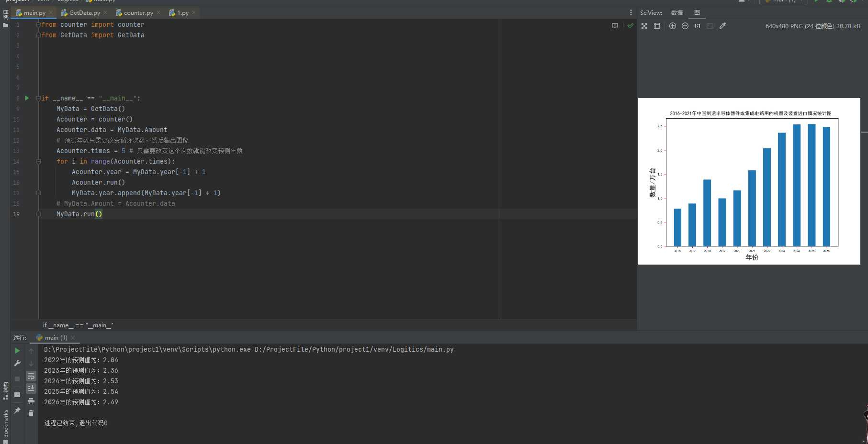Open 结构 structure tool window
The height and width of the screenshot is (444, 868).
(5, 390)
